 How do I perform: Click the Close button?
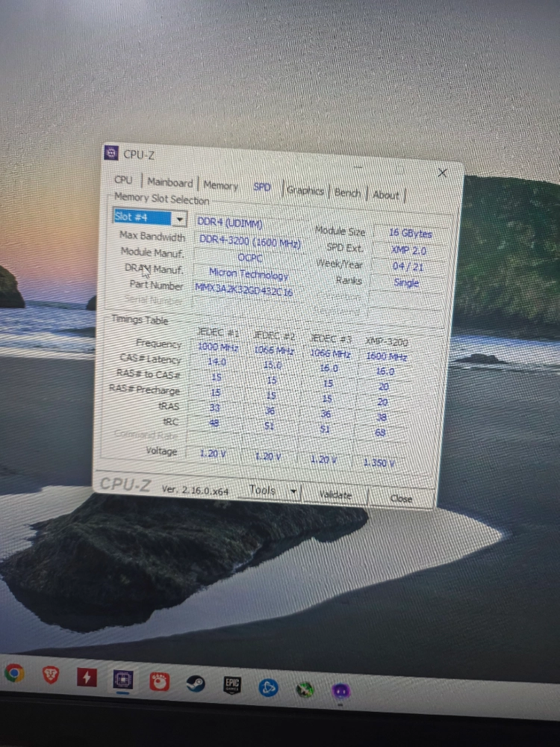[401, 499]
